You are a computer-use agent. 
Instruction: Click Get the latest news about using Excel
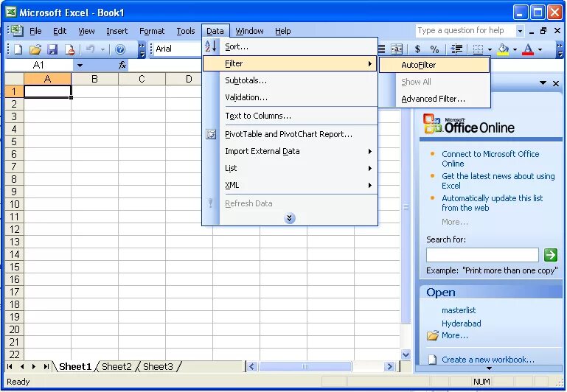(x=498, y=181)
